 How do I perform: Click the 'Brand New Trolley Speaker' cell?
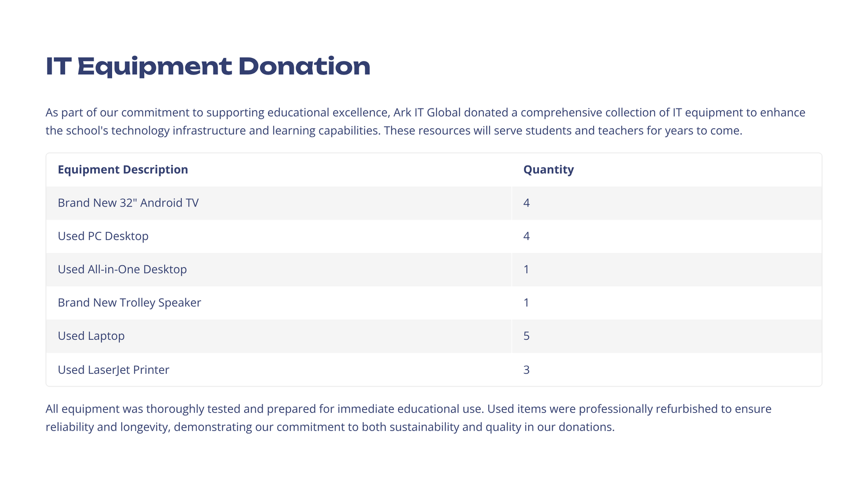pos(129,303)
